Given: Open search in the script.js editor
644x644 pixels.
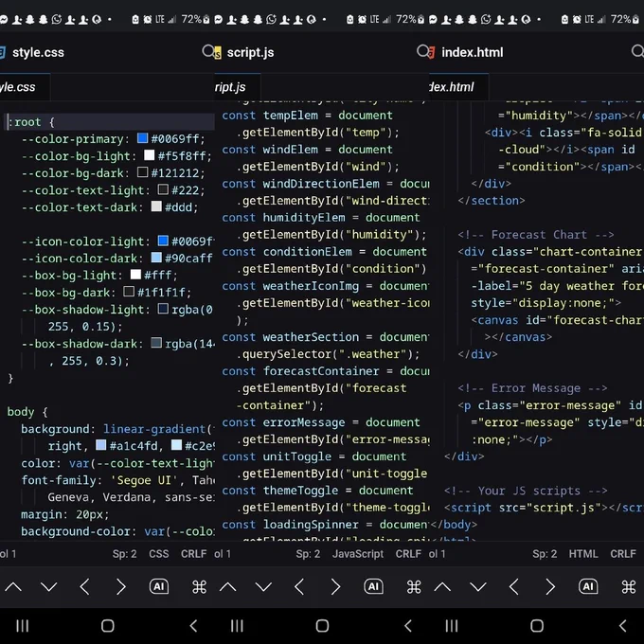Looking at the screenshot, I should [x=422, y=51].
